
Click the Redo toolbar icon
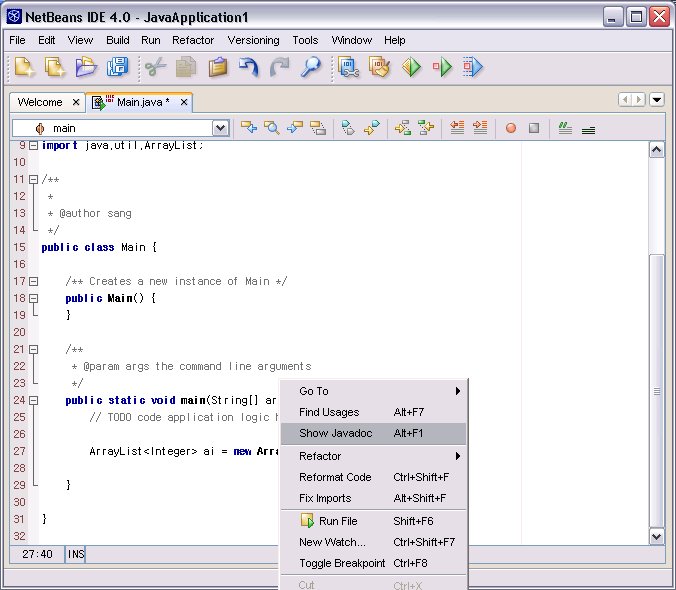click(280, 67)
